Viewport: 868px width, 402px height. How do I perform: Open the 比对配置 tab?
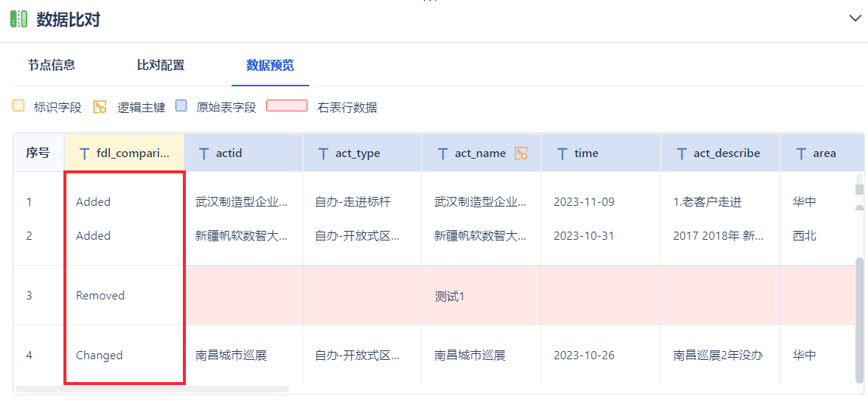coord(161,65)
